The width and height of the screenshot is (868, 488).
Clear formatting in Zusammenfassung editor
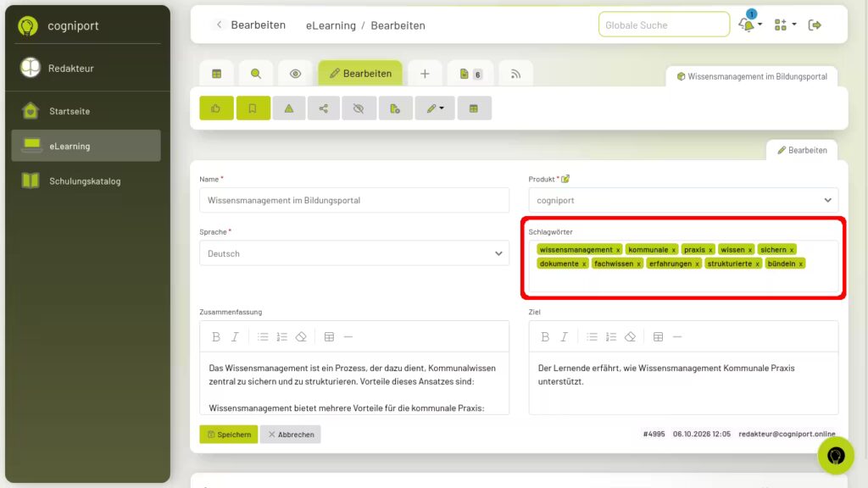click(301, 337)
